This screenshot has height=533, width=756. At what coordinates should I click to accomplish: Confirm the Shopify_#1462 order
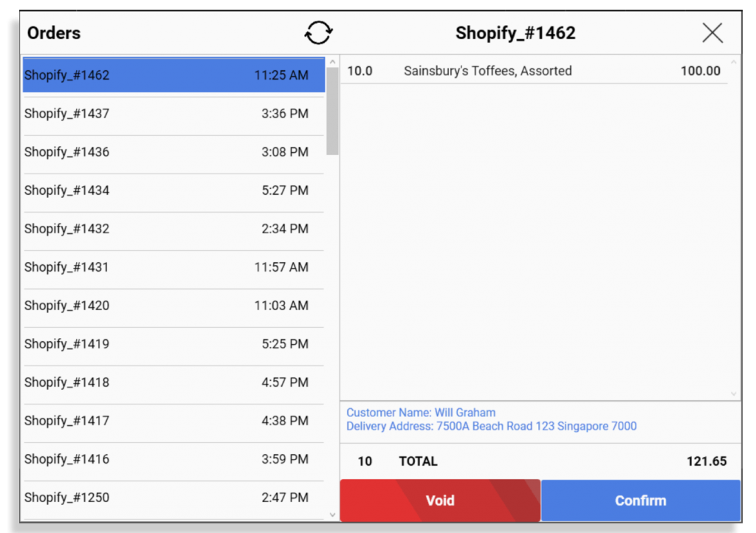tap(641, 501)
